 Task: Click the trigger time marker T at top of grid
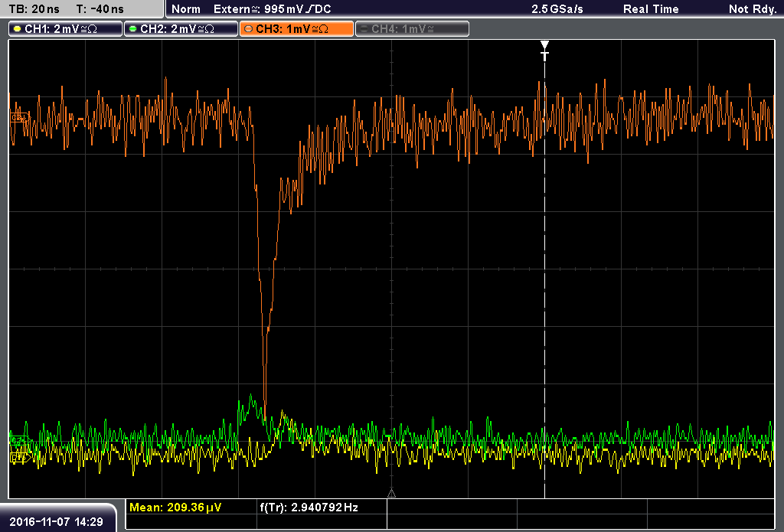(544, 51)
